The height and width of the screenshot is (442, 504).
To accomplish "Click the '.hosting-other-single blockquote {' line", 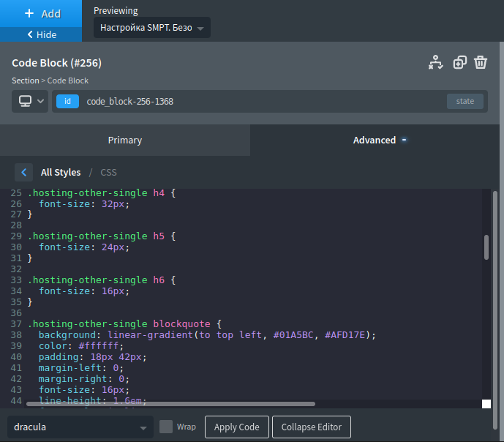I will click(124, 324).
